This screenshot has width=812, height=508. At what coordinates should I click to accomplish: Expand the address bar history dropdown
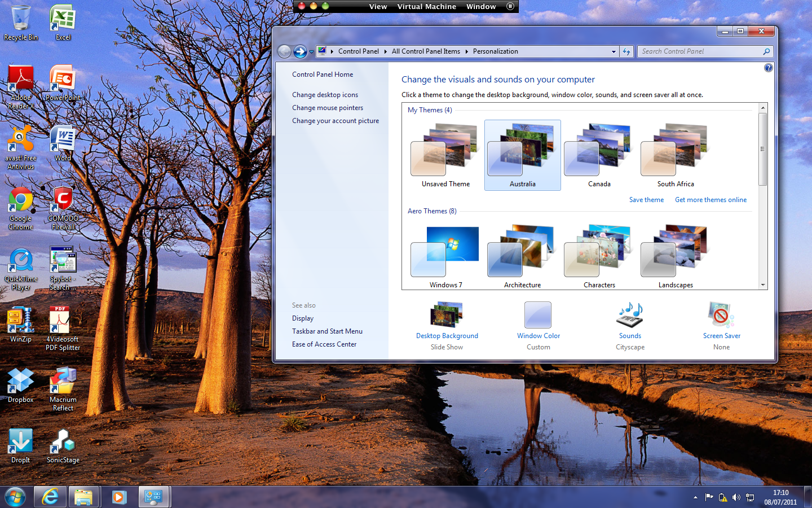coord(614,51)
